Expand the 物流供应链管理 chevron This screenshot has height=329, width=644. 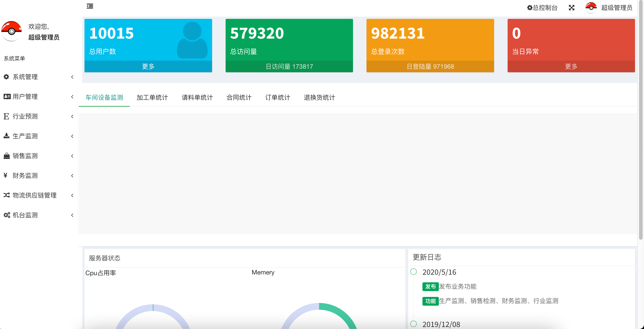tap(72, 195)
